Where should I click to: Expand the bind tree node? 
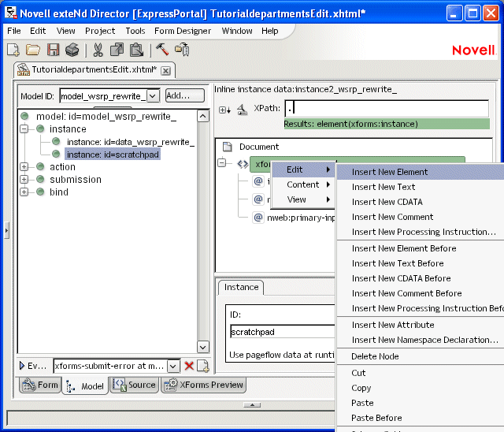(x=24, y=192)
